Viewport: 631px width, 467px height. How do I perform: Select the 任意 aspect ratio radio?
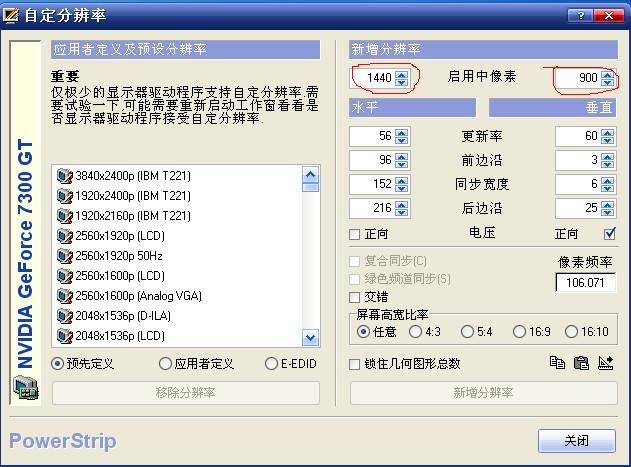363,332
